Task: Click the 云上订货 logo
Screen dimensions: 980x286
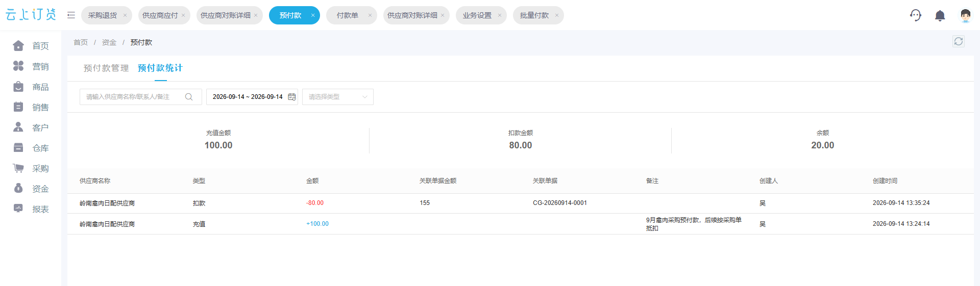Action: click(x=31, y=15)
